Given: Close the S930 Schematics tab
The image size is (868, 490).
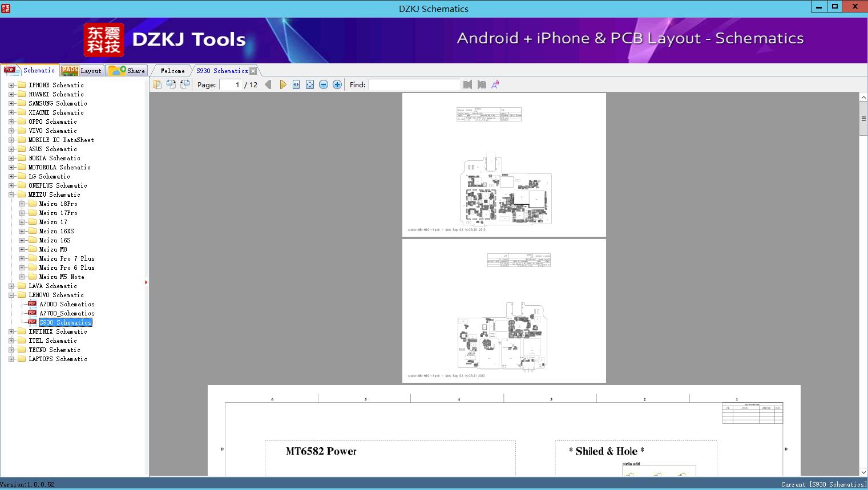Looking at the screenshot, I should pos(253,71).
